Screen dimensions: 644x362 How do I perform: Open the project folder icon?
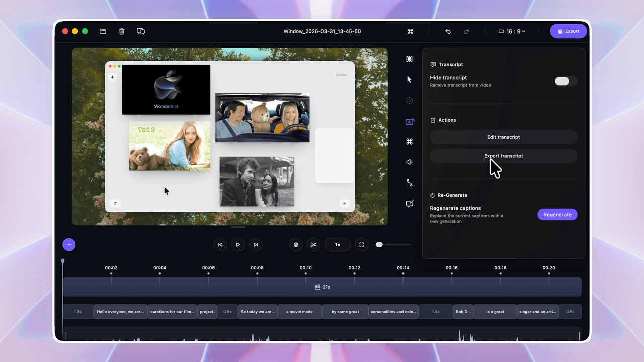[x=103, y=31]
